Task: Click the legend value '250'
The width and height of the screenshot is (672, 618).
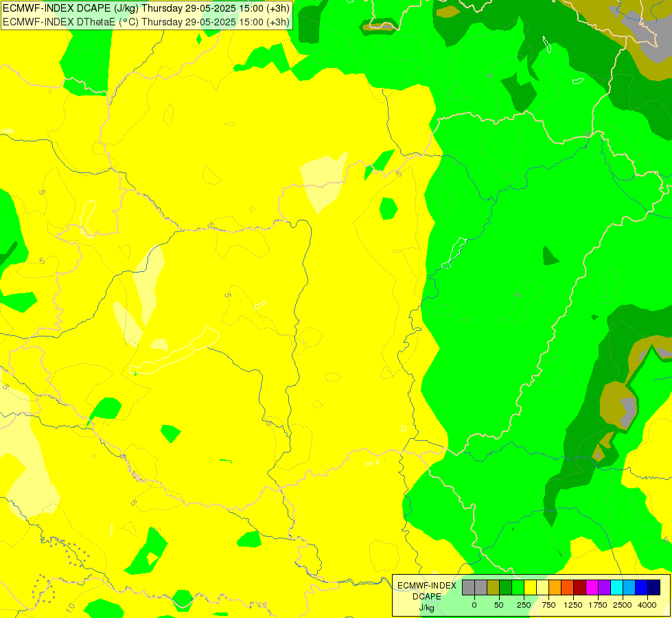Action: pos(524,605)
